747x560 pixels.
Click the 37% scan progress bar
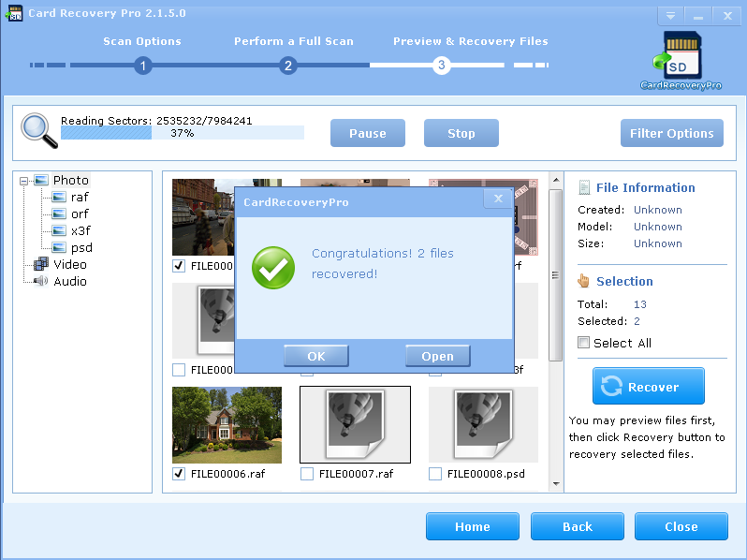tap(182, 133)
